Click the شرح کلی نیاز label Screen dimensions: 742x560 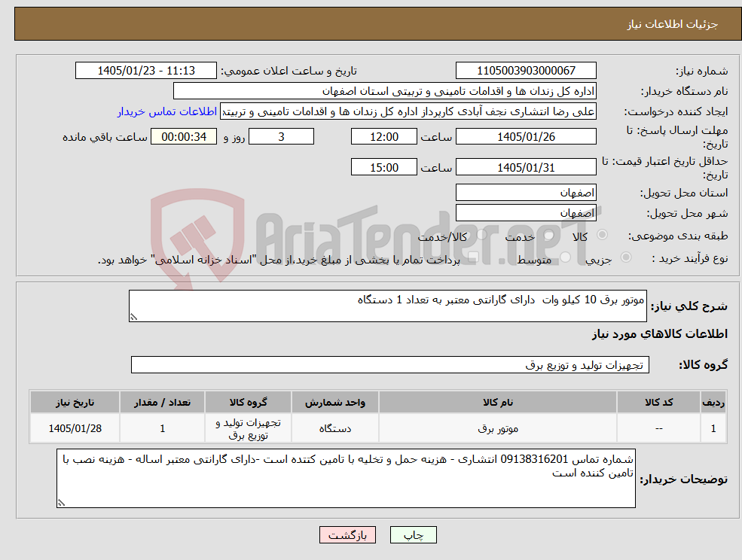pyautogui.click(x=689, y=306)
